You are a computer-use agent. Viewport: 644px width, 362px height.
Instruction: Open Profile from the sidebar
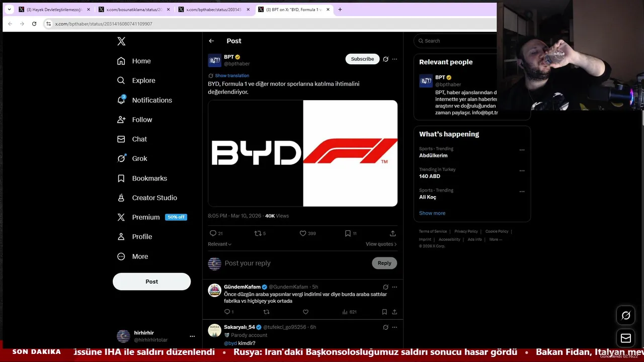[x=134, y=236]
